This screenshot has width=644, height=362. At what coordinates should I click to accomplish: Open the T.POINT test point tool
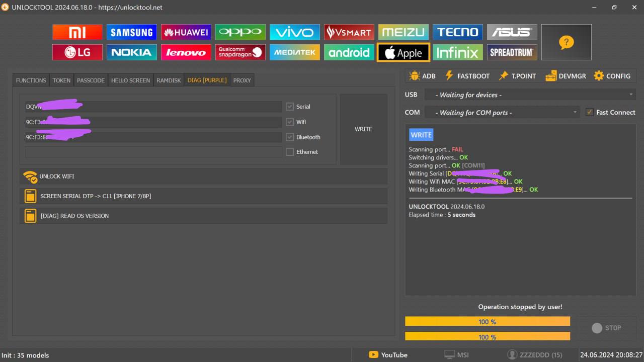[517, 76]
